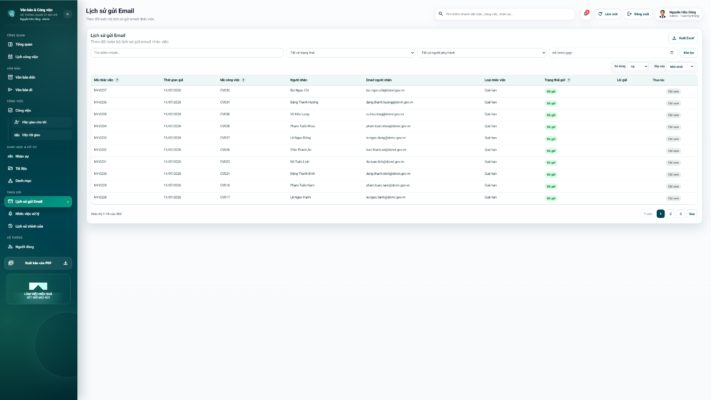
Task: Click the cell CV018
Action: (x=225, y=185)
